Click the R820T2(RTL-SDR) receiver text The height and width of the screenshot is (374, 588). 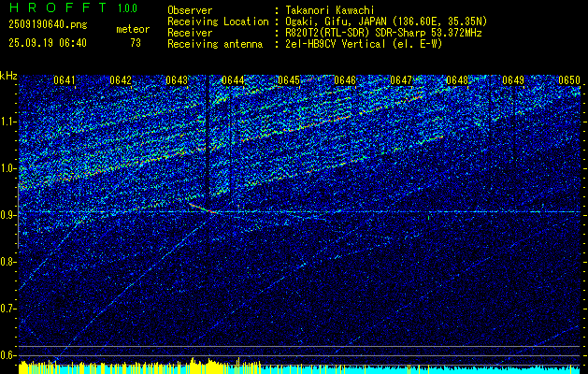pyautogui.click(x=383, y=33)
